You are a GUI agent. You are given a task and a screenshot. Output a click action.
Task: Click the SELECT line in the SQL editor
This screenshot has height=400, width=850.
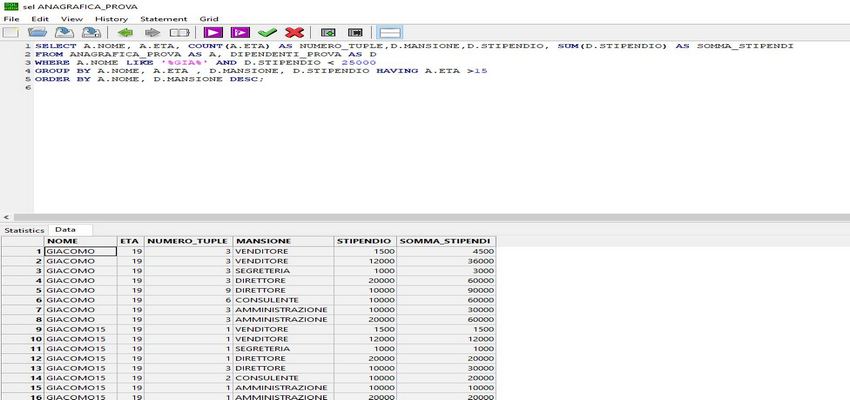tap(414, 46)
